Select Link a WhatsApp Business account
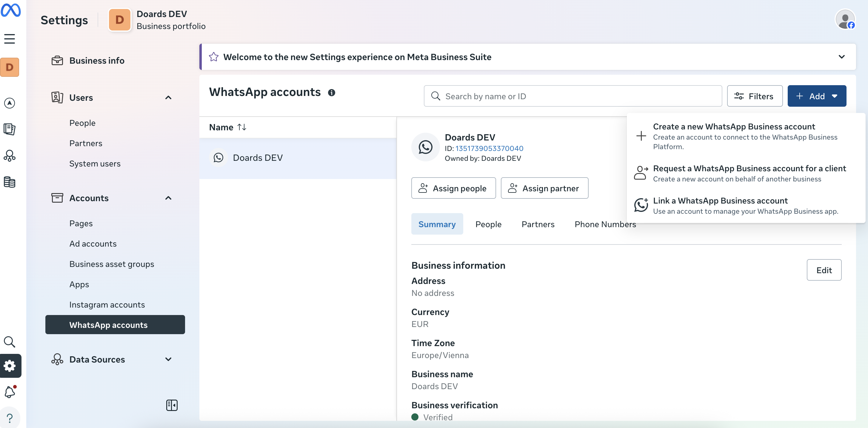The height and width of the screenshot is (428, 868). 720,201
